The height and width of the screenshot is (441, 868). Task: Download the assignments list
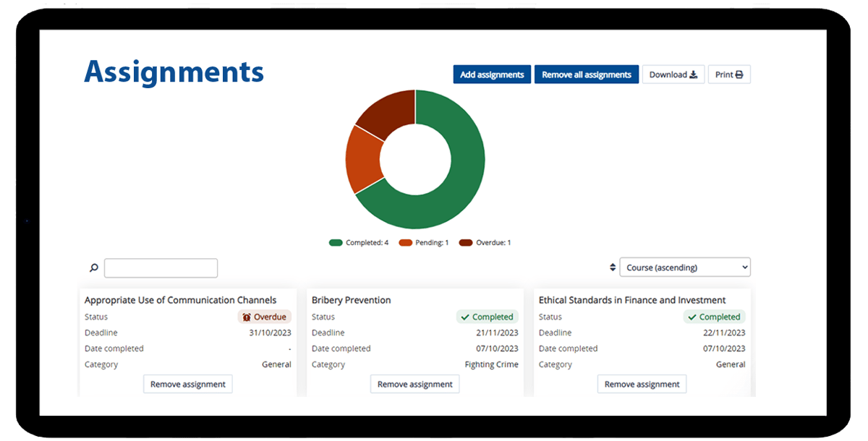[673, 74]
